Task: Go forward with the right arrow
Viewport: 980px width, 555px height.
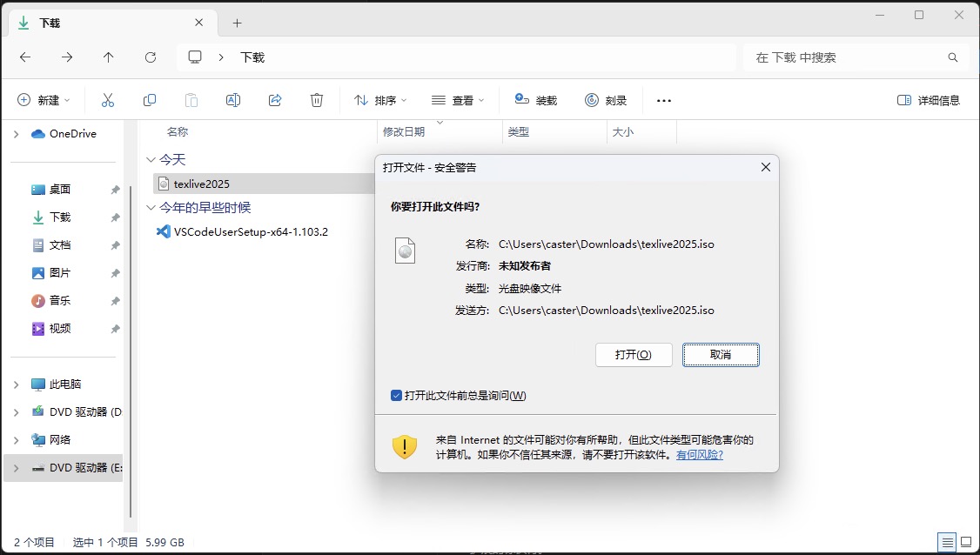Action: click(x=67, y=57)
